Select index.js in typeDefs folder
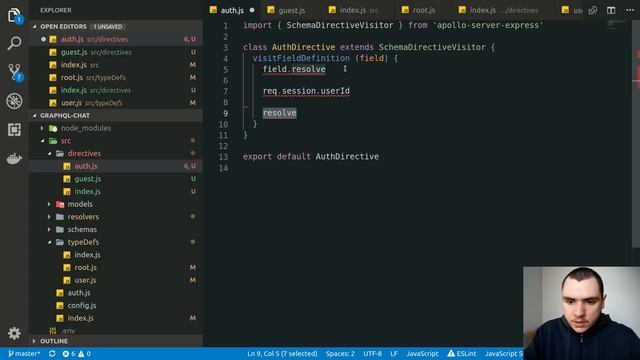Viewport: 640px width, 360px height. point(116,255)
